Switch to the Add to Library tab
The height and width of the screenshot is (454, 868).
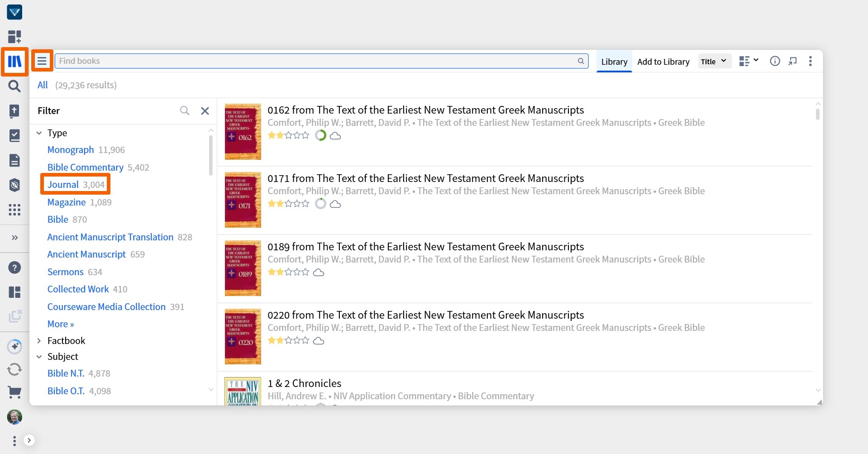(663, 62)
